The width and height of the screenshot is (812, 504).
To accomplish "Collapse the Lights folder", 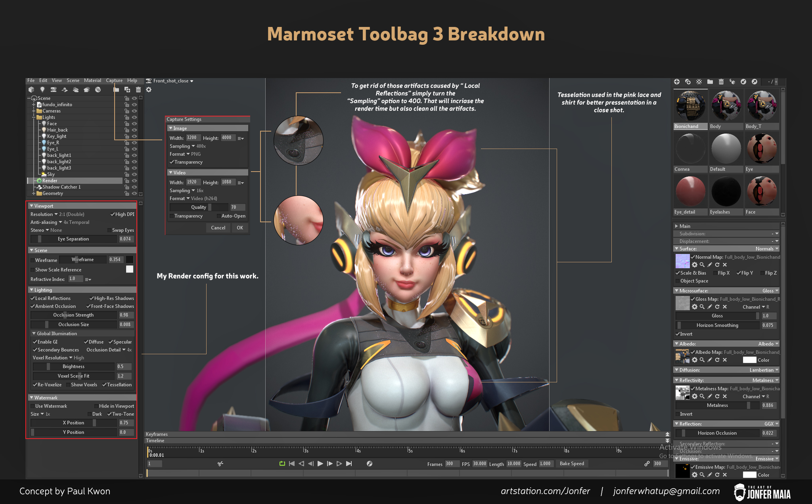I will pyautogui.click(x=34, y=117).
